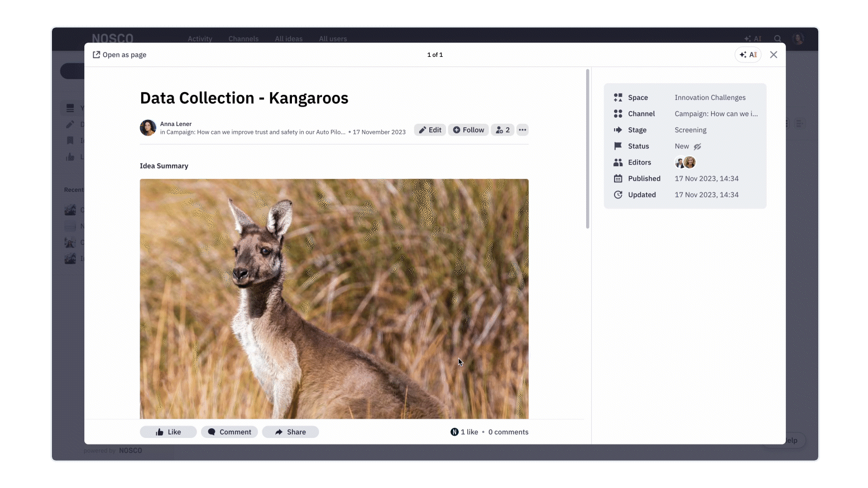Select the Published date 17 Nov 2023, 14:34
868x488 pixels.
coord(707,178)
